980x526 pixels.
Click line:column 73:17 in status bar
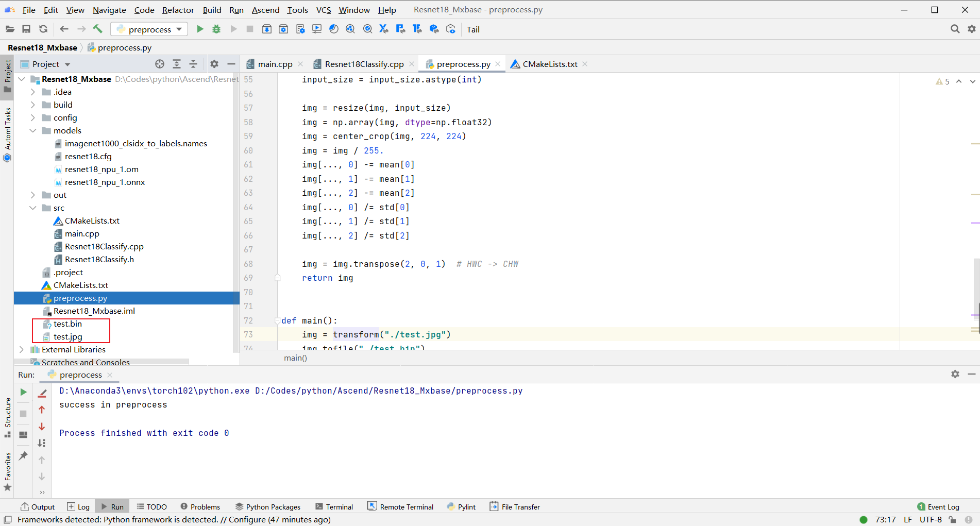tap(885, 519)
